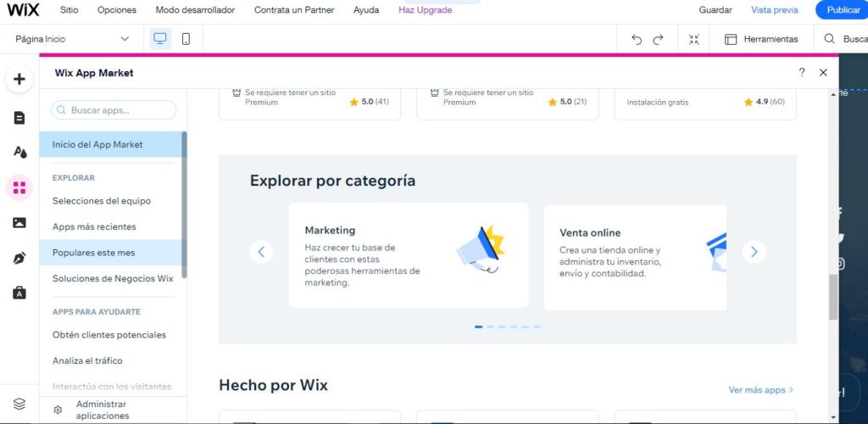Click the Publicar button

[843, 10]
